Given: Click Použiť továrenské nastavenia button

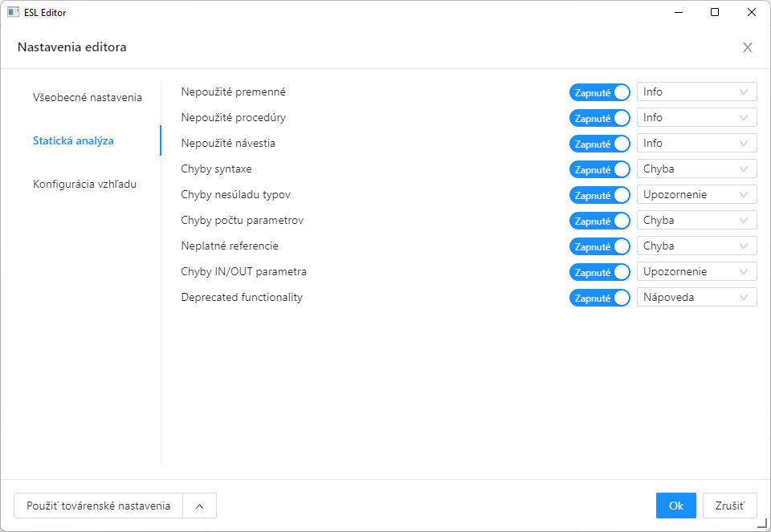Looking at the screenshot, I should pyautogui.click(x=98, y=506).
